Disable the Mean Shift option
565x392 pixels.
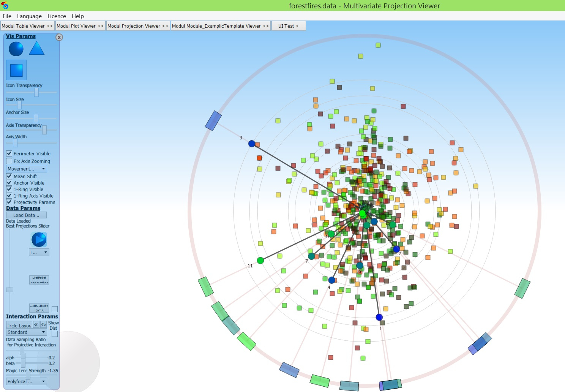(9, 176)
